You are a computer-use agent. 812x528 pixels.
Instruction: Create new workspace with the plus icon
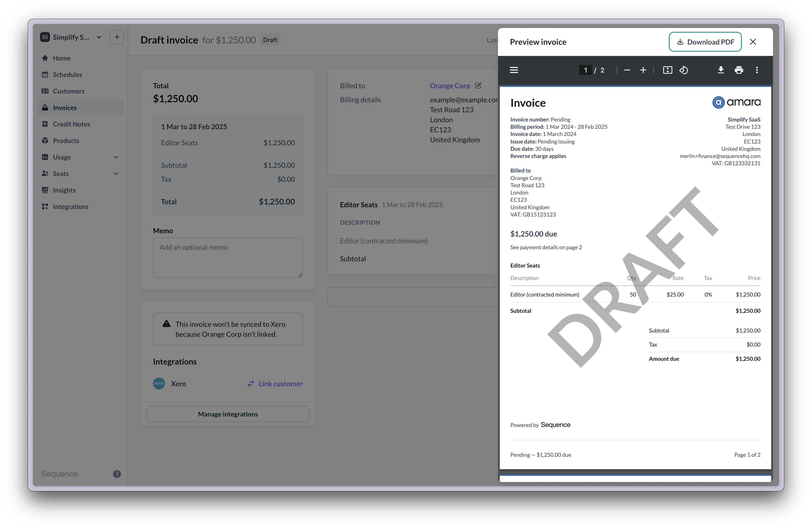(117, 37)
